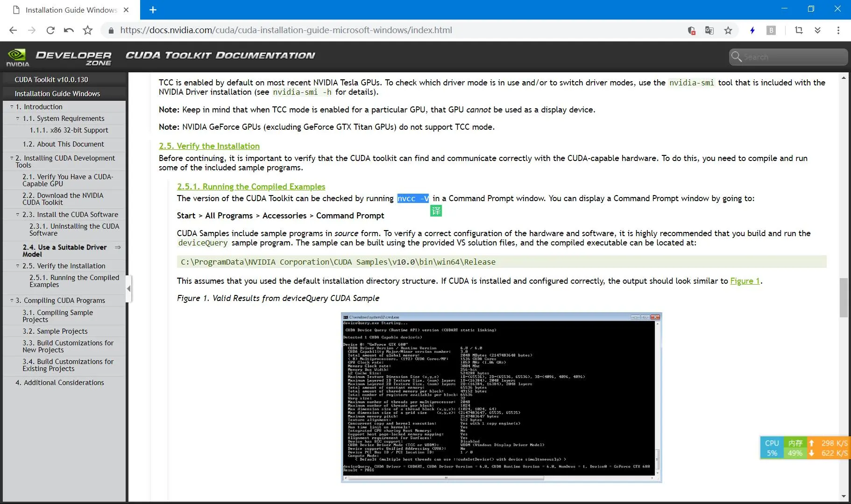Reload the page with refresh icon
851x504 pixels.
(x=50, y=30)
